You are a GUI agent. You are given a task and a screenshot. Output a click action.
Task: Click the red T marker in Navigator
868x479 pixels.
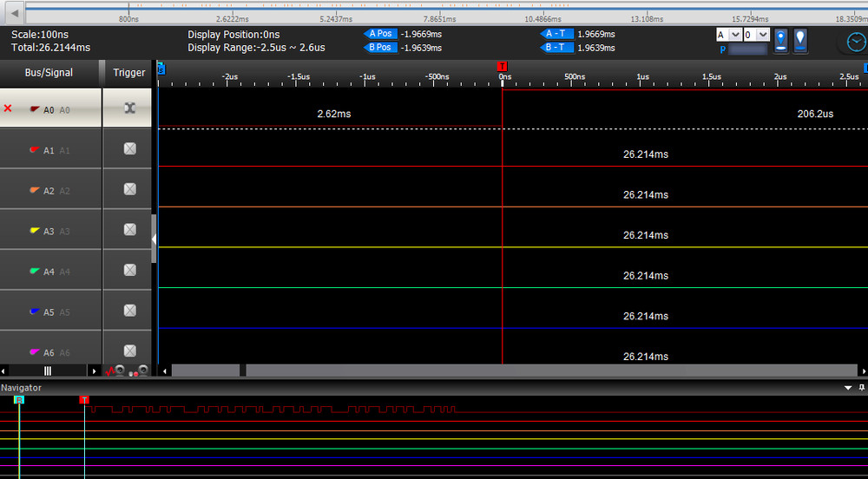coord(84,400)
